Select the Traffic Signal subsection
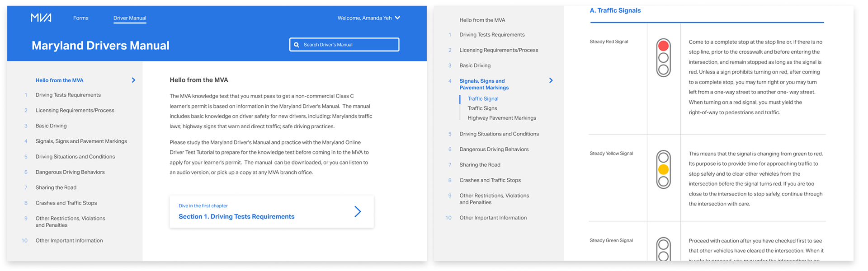Screen dimensions: 868x271 coord(483,99)
